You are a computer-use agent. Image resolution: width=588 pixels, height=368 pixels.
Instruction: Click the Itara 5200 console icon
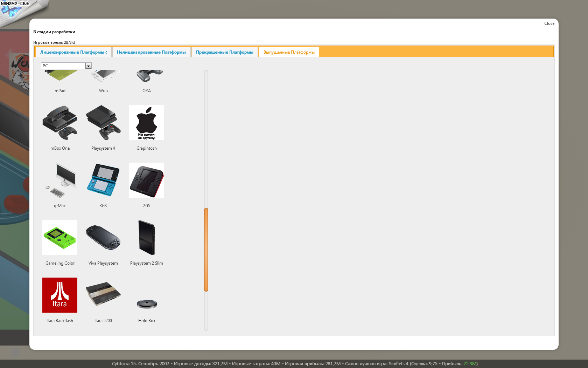(x=103, y=295)
